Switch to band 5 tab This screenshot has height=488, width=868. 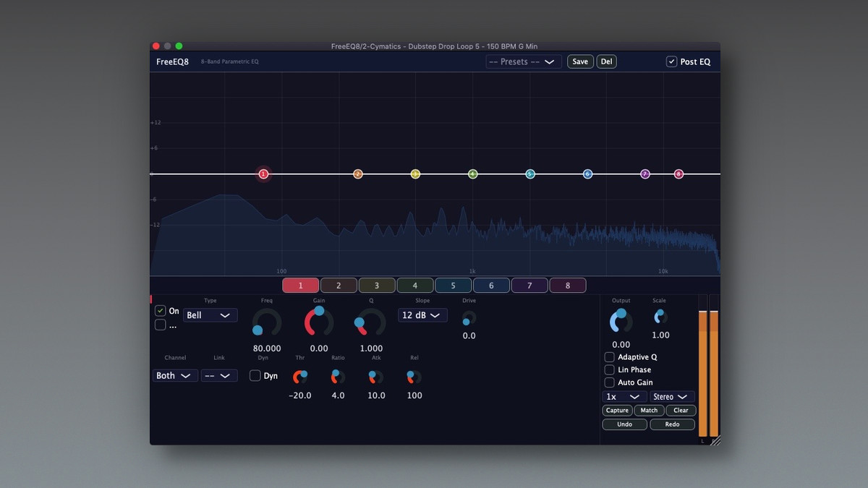(454, 286)
